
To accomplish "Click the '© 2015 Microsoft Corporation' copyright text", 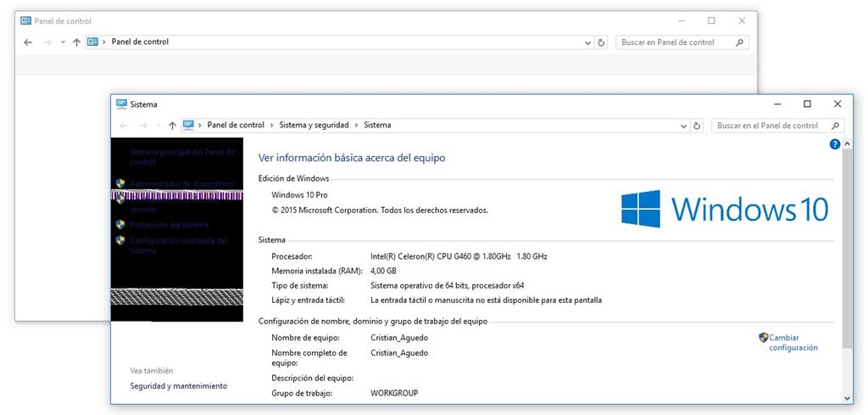I will [x=380, y=210].
